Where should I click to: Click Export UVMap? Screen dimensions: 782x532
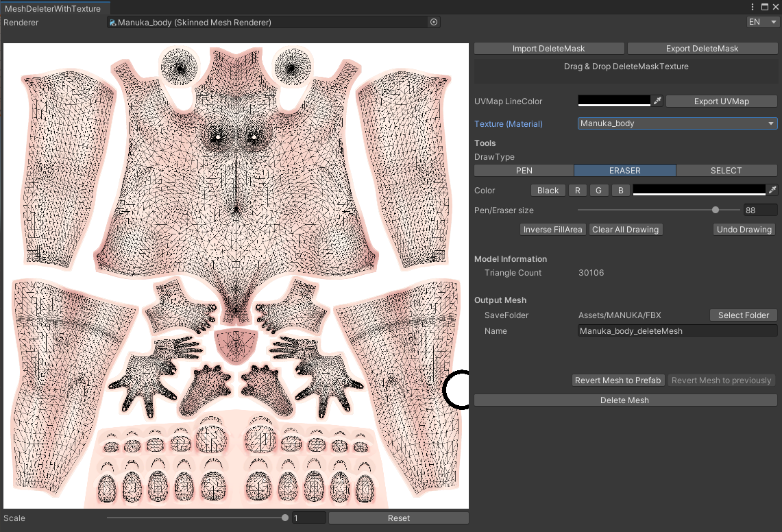coord(721,101)
